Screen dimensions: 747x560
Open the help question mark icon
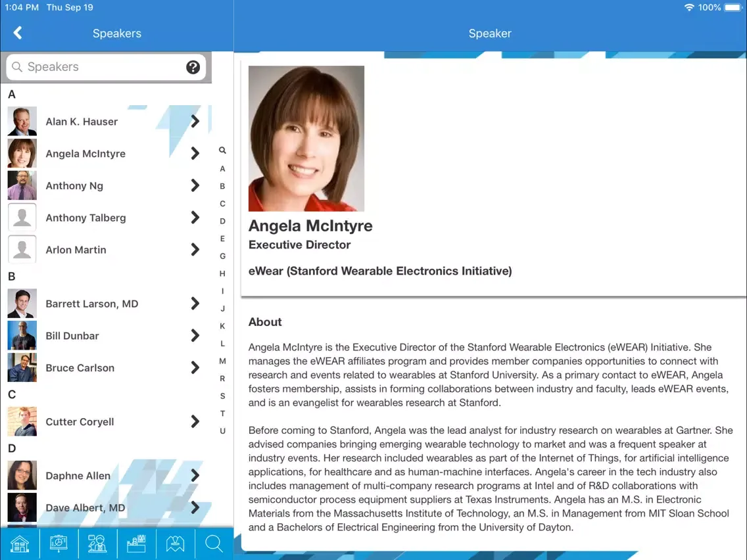pyautogui.click(x=193, y=67)
